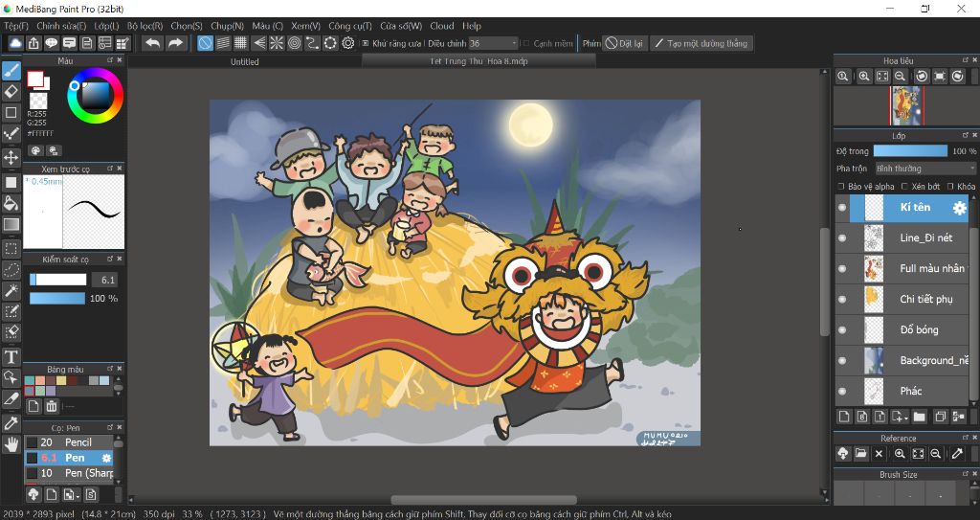Undock the Màu color panel
Screen dimensions: 980x520
pyautogui.click(x=110, y=60)
